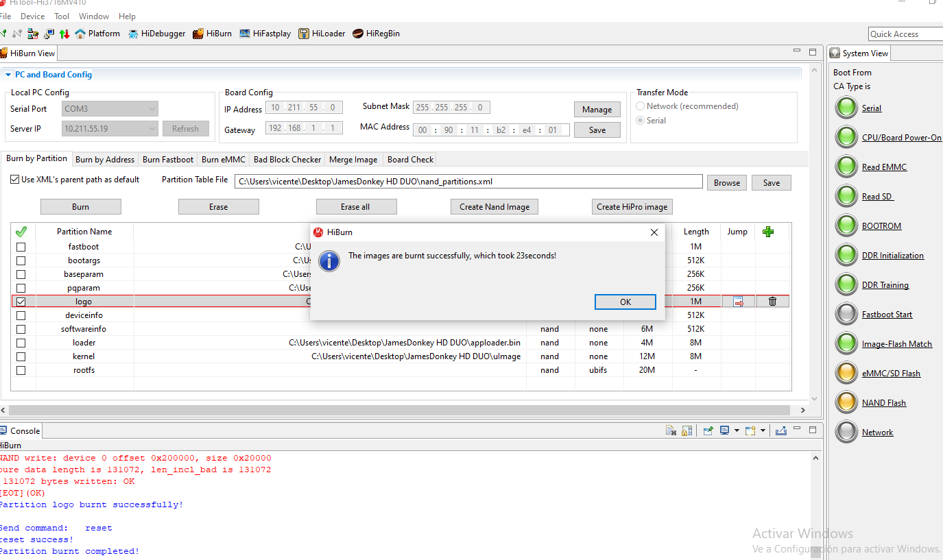Delete logo partition with trash icon
943x560 pixels.
[772, 302]
